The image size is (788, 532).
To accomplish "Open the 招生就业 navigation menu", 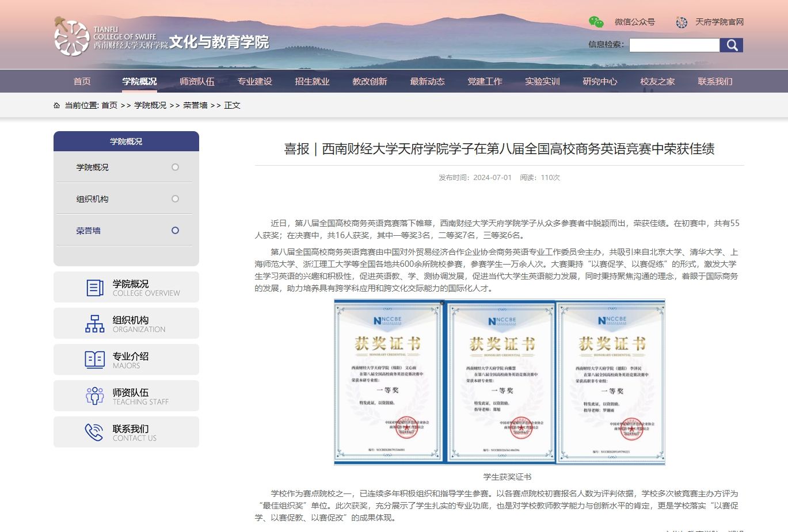I will click(x=312, y=82).
